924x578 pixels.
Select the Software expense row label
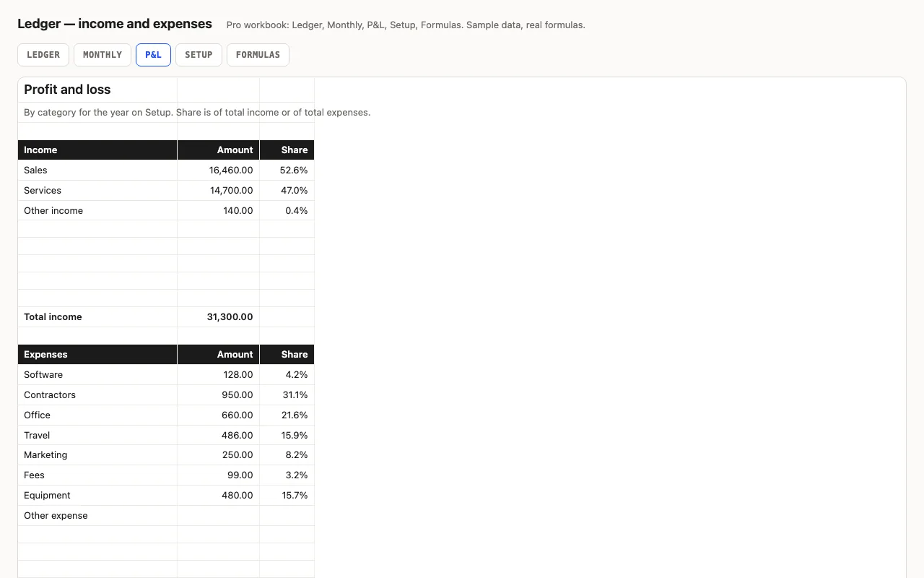point(97,375)
